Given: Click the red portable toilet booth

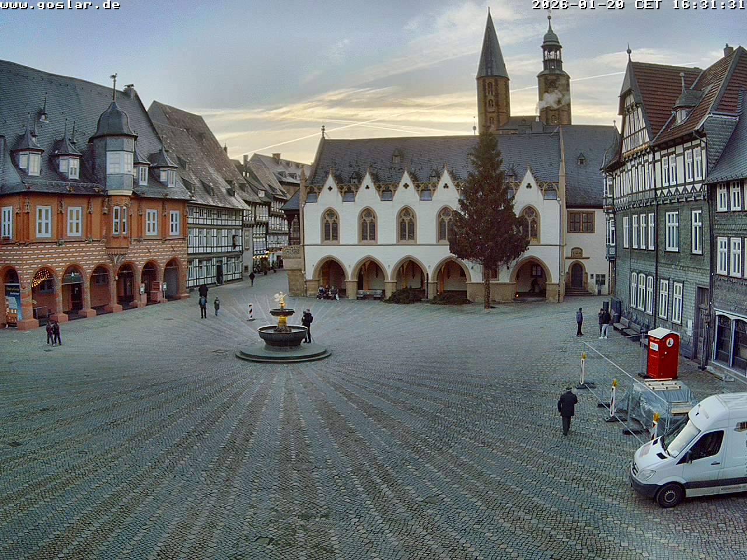Looking at the screenshot, I should (x=662, y=353).
